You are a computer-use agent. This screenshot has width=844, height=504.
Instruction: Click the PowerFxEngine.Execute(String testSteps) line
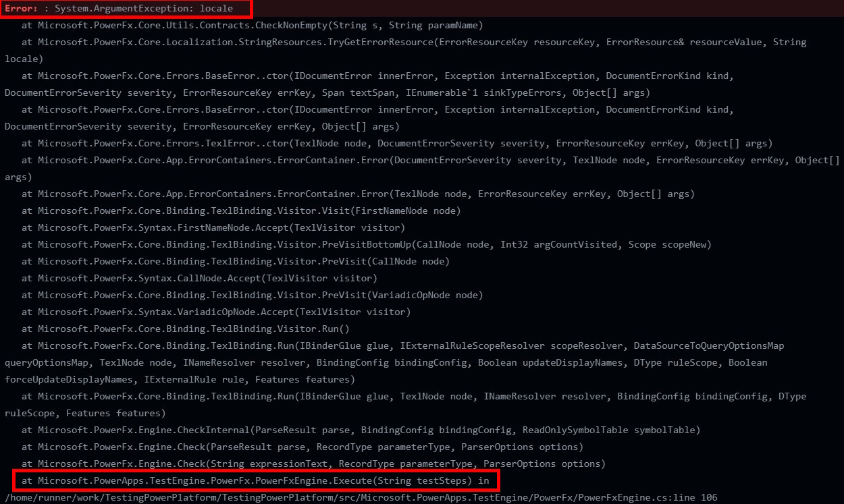255,481
